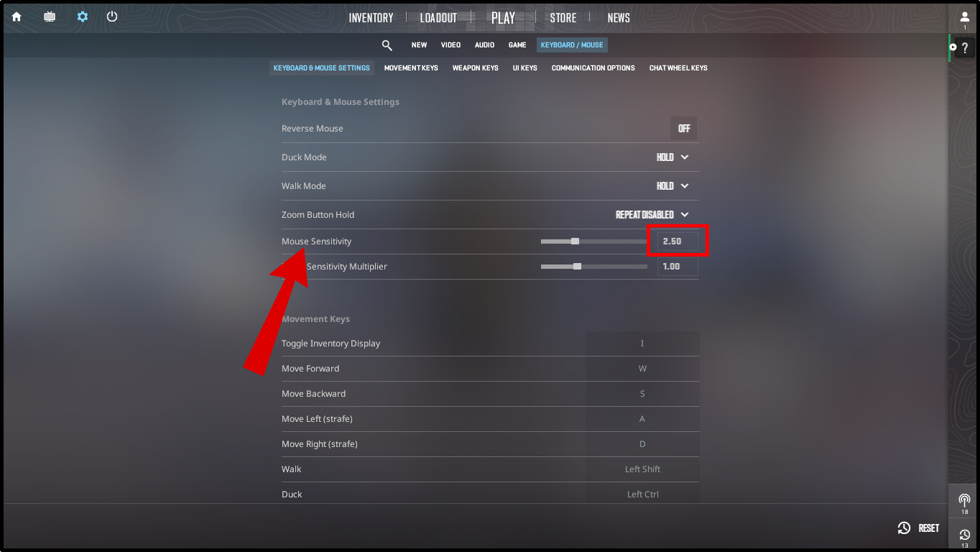Switch to the Video settings tab
The width and height of the screenshot is (980, 552).
(x=450, y=45)
